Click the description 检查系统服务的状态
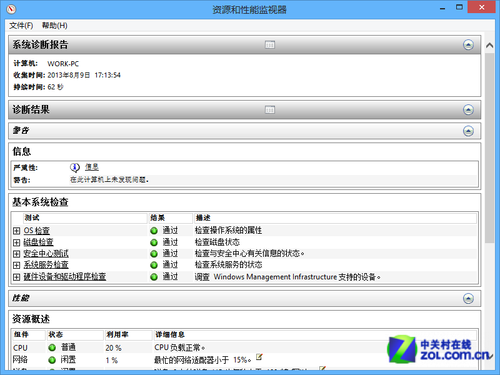This screenshot has width=500, height=375. click(x=228, y=265)
